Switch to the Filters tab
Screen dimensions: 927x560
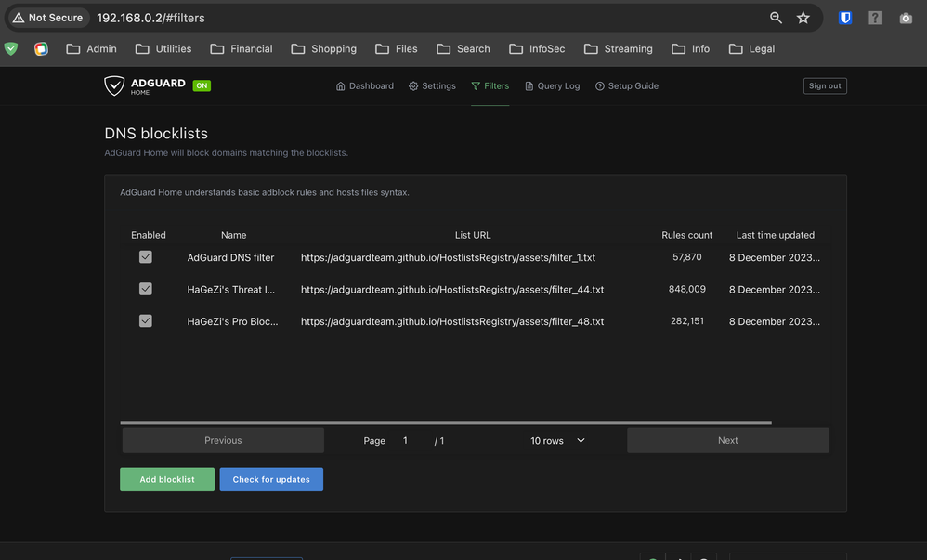(490, 85)
